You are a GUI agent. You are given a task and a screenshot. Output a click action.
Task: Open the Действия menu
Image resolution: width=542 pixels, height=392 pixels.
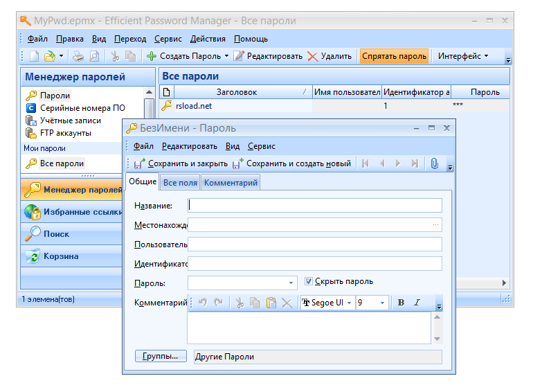point(208,39)
